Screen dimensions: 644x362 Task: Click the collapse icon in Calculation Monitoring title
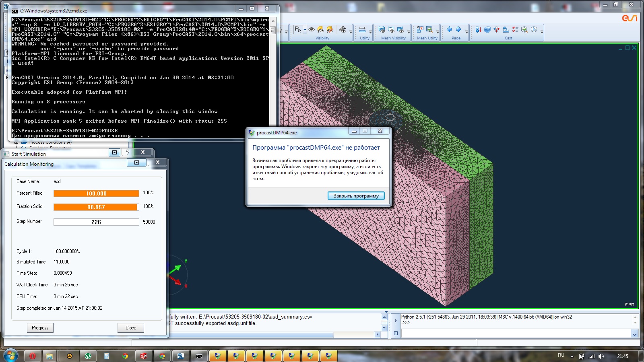(136, 162)
